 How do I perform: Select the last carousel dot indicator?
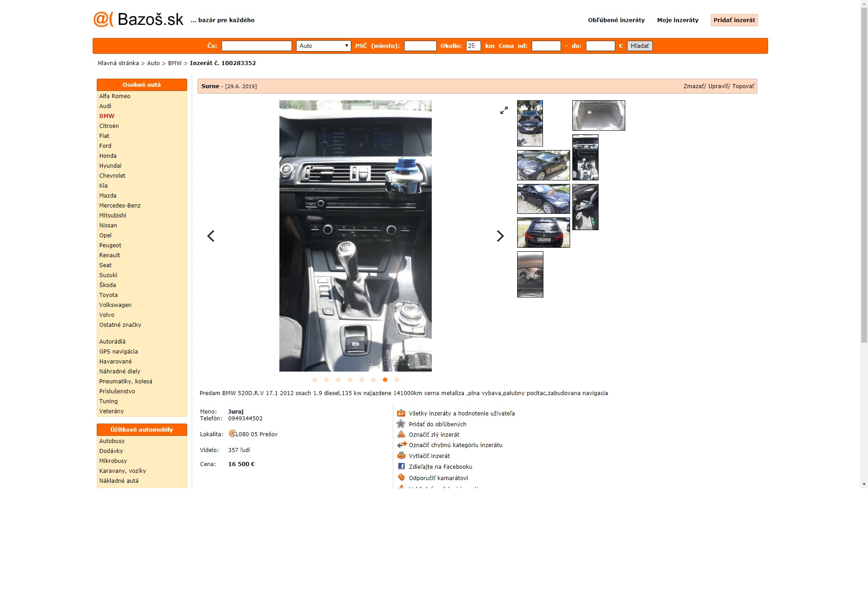click(x=397, y=380)
